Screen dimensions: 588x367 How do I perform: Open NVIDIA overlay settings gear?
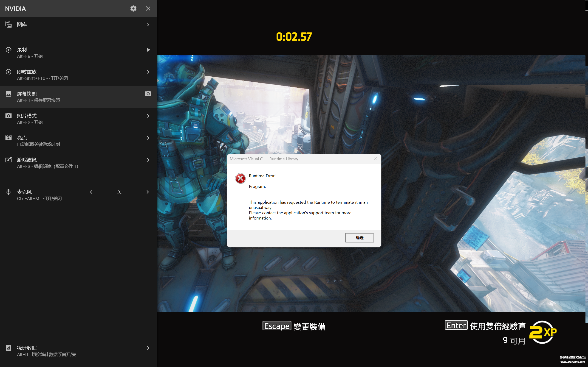(133, 8)
